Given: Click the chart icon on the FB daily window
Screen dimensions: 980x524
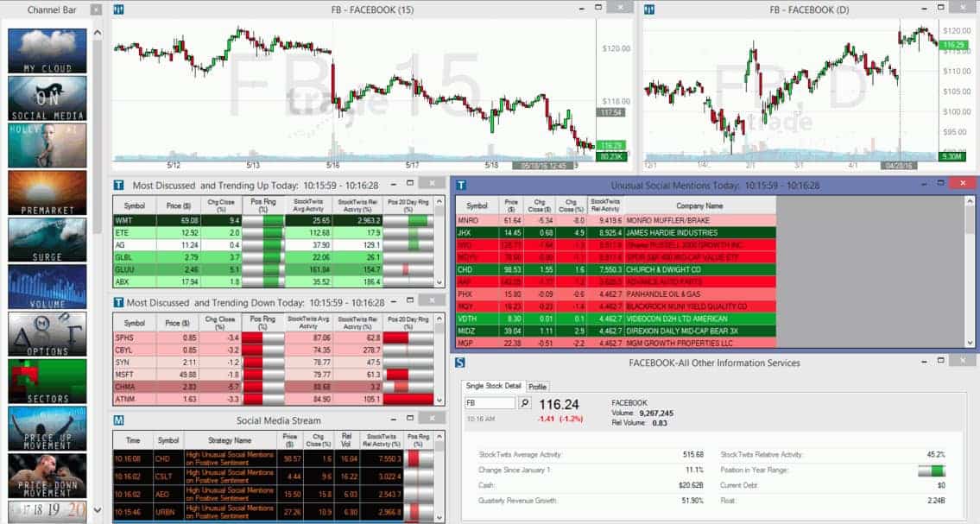Looking at the screenshot, I should 648,9.
